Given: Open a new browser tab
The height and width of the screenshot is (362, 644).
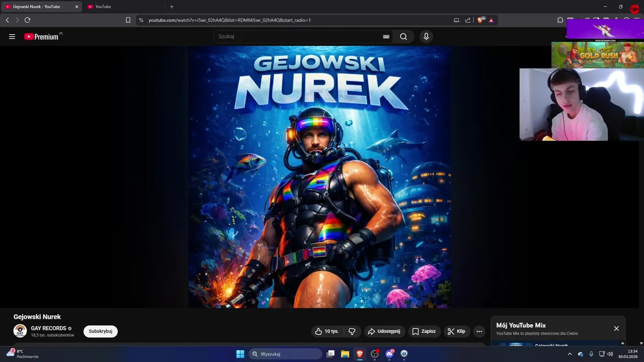Looking at the screenshot, I should click(172, 7).
